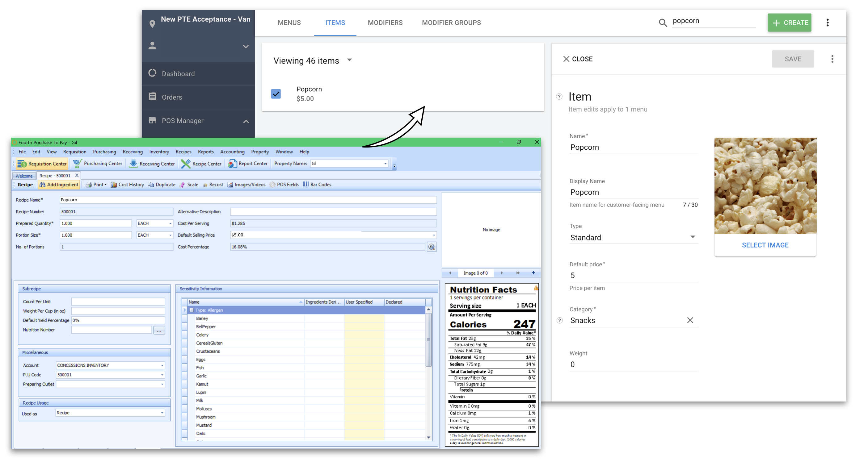Click the SELECT IMAGE button
This screenshot has height=466, width=868.
[765, 245]
